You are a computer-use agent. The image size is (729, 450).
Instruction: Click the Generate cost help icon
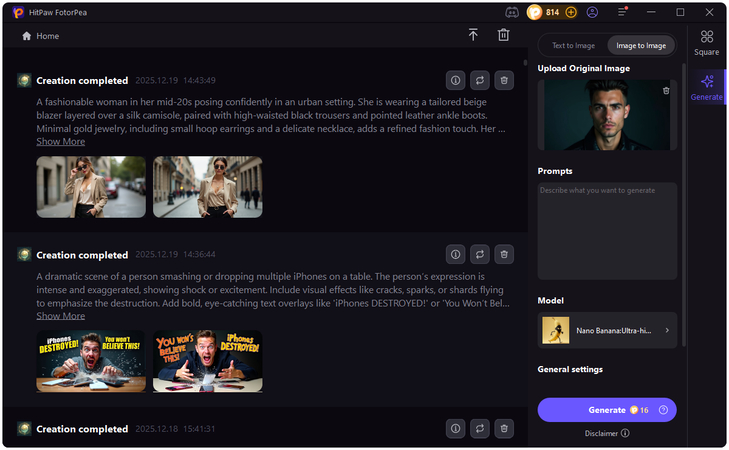tap(663, 410)
